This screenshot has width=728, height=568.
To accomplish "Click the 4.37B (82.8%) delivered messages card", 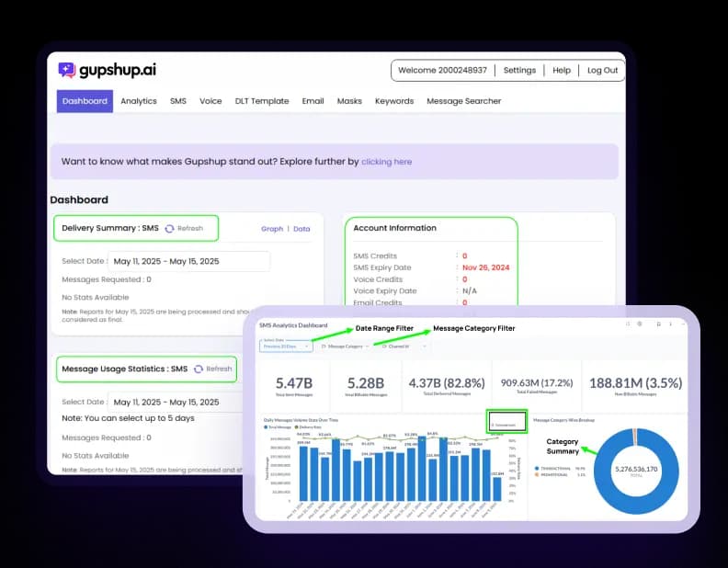I will coord(447,386).
